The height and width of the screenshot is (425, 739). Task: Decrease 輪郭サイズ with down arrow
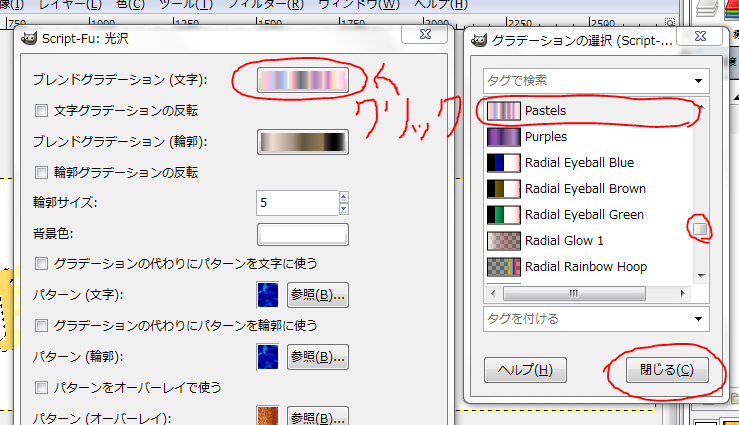point(344,209)
